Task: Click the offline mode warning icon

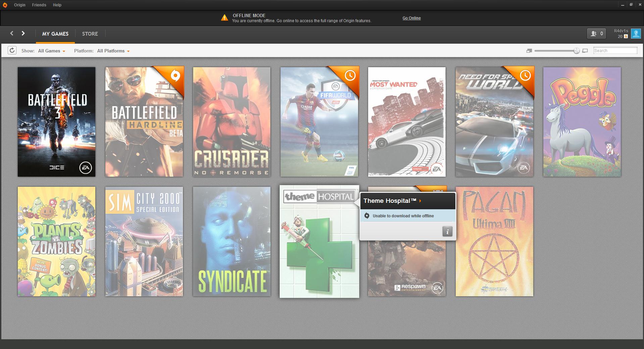Action: [225, 17]
